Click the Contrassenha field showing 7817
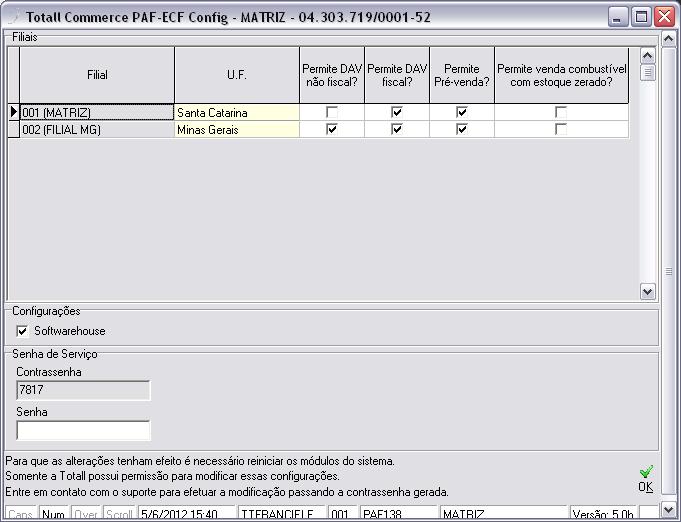Viewport: 681px width, 522px height. click(x=83, y=390)
